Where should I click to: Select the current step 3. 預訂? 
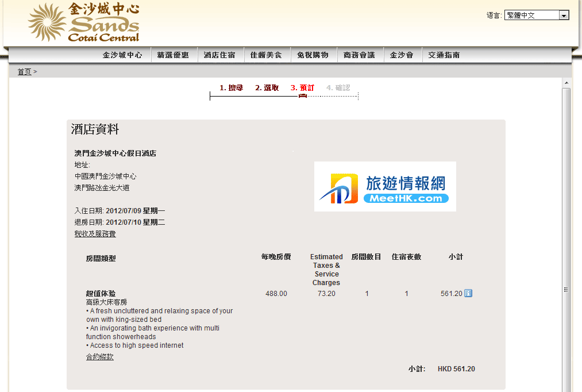click(302, 88)
